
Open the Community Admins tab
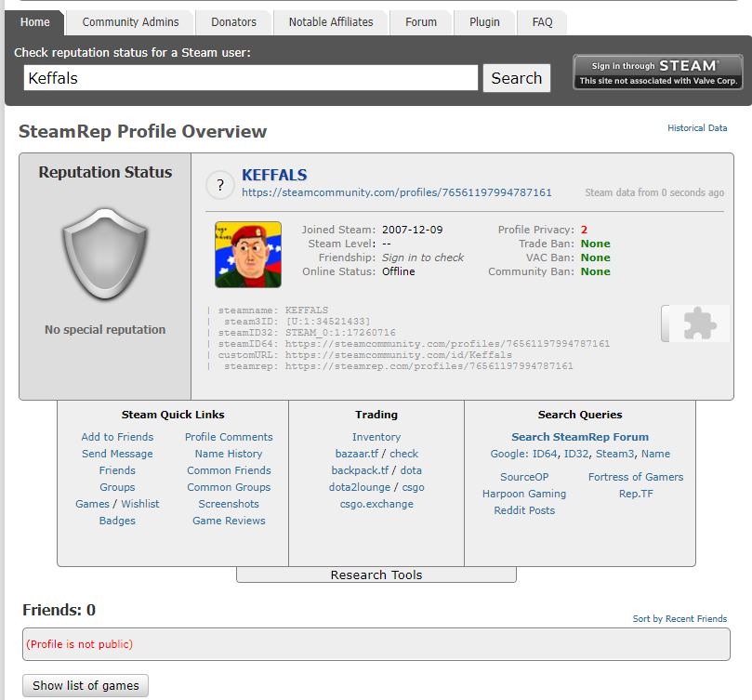[129, 22]
